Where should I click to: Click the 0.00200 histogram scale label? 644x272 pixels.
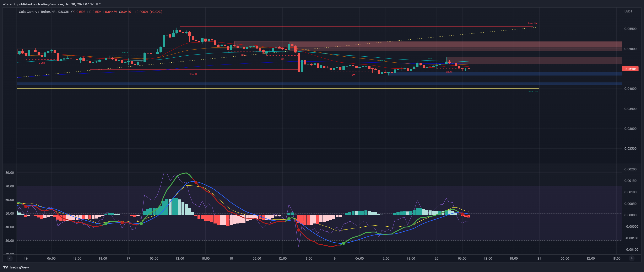tap(630, 169)
